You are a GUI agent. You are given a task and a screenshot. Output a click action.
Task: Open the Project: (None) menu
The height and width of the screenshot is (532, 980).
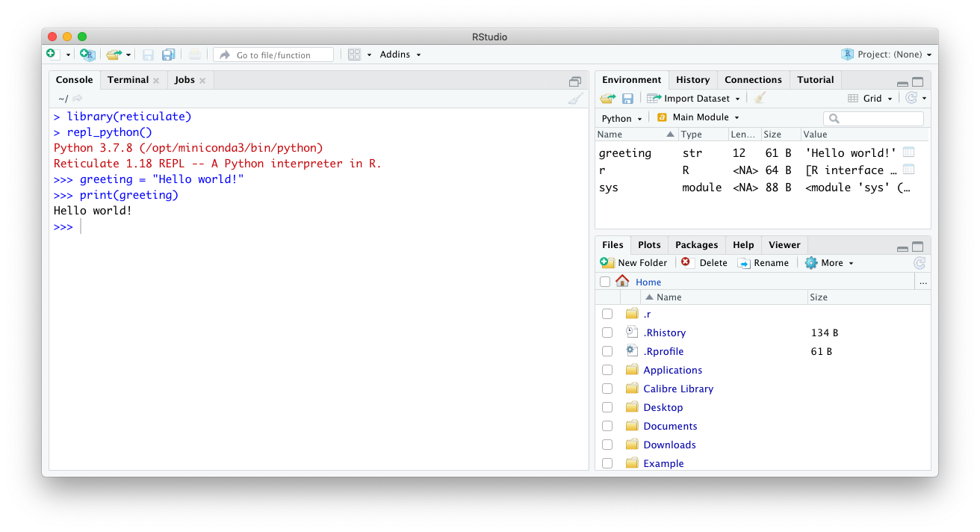tap(887, 55)
